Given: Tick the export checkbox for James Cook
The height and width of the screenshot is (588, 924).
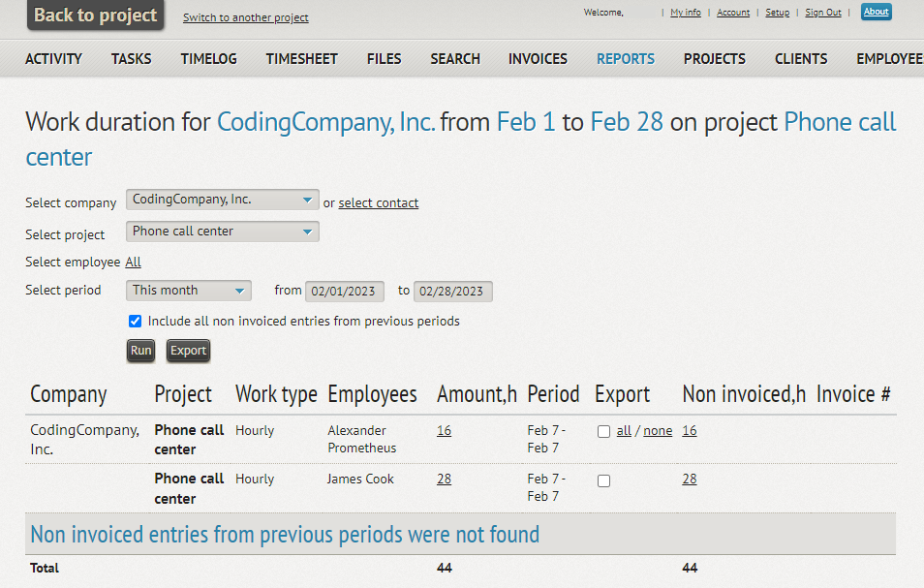Looking at the screenshot, I should tap(604, 481).
